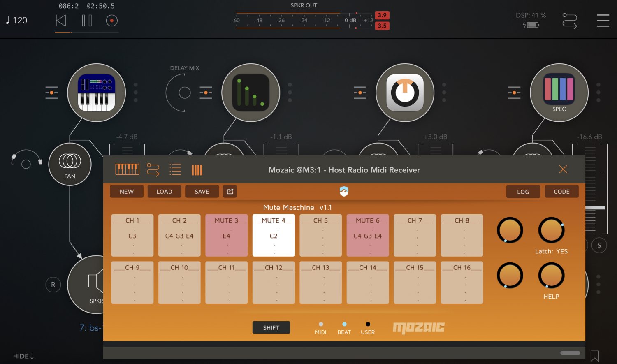This screenshot has height=364, width=617.
Task: Toggle the CH 2 pad
Action: [x=179, y=235]
